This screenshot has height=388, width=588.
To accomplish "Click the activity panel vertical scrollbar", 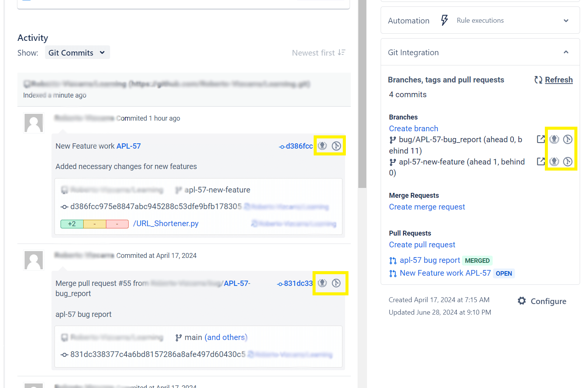I will click(362, 94).
